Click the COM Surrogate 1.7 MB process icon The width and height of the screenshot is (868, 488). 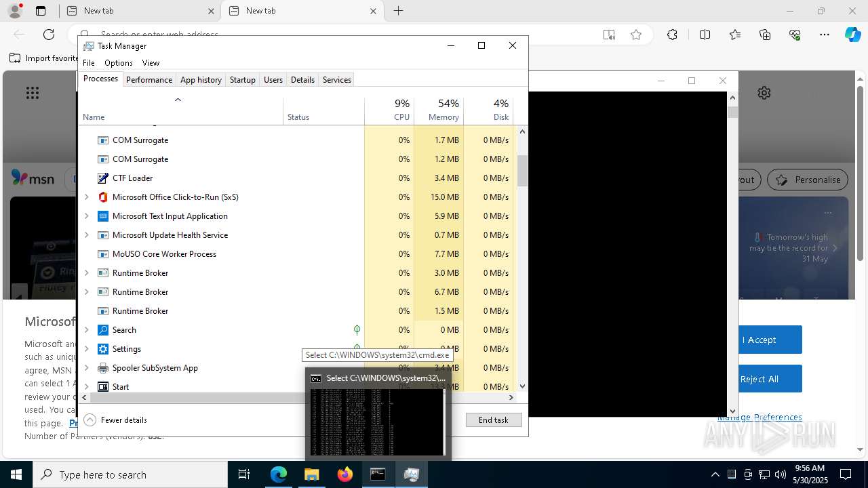pos(103,140)
